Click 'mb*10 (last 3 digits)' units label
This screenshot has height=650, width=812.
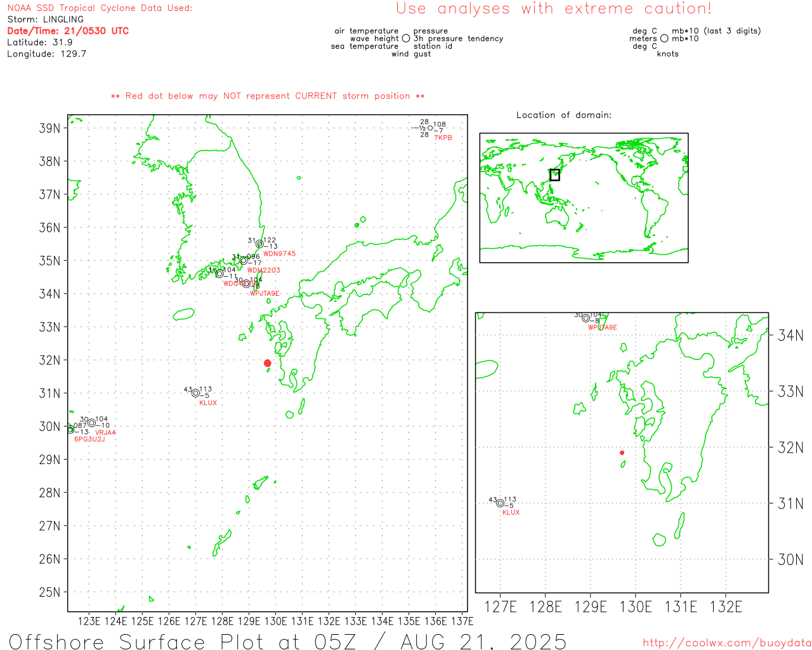point(716,31)
